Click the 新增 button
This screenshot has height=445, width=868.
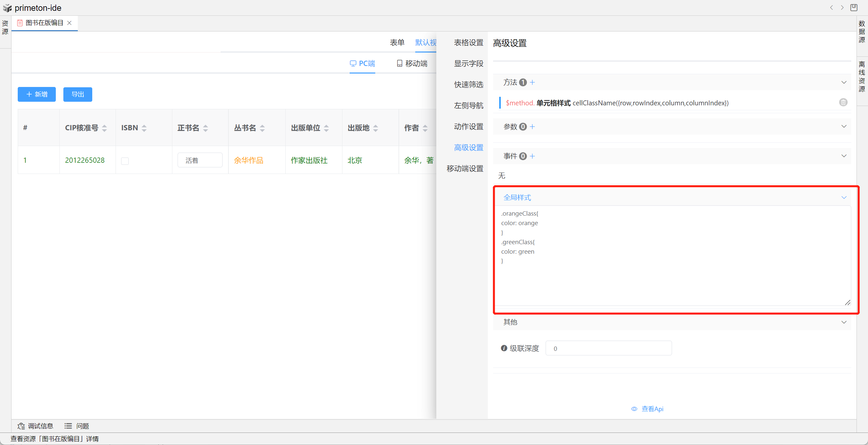pos(37,94)
